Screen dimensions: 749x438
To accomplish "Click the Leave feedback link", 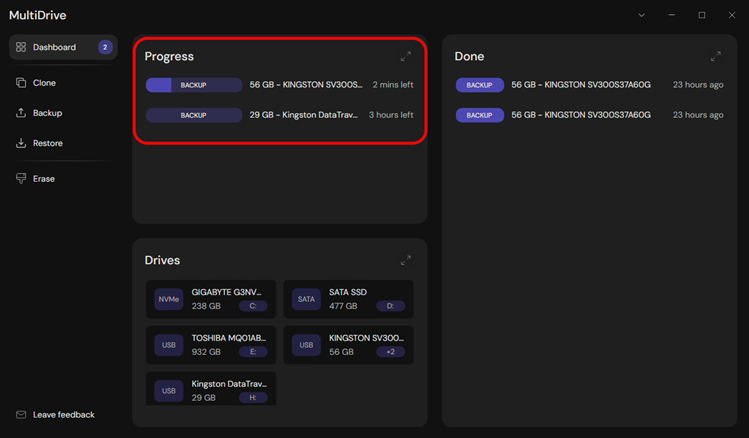I will [x=64, y=415].
